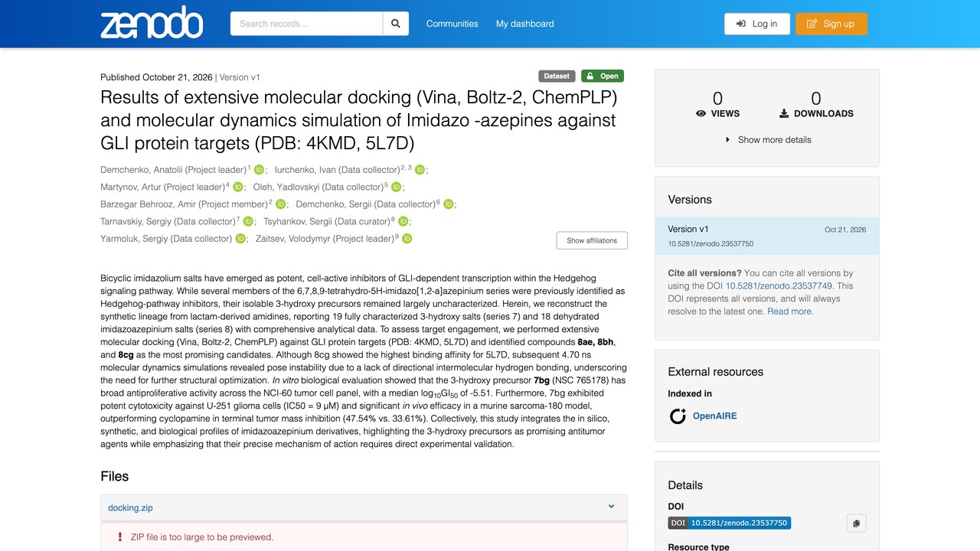Click the DOI badge 10.5281/zenodo.23537750
980x551 pixels.
point(730,523)
